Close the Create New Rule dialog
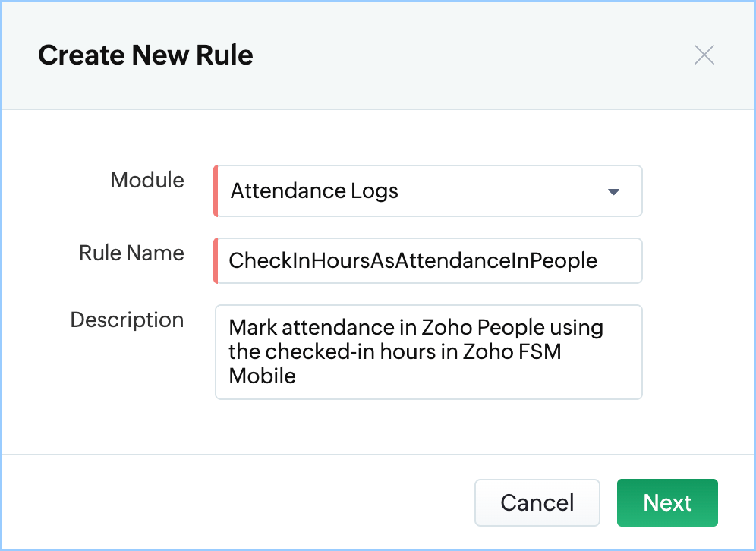Image resolution: width=756 pixels, height=551 pixels. pyautogui.click(x=704, y=55)
